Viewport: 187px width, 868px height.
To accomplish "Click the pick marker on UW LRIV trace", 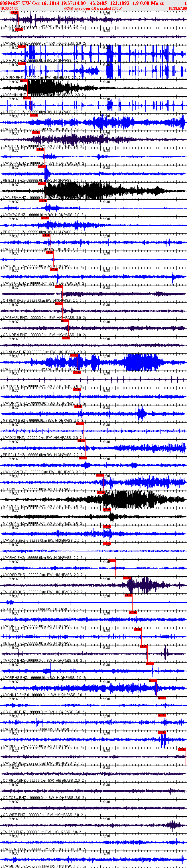I will [x=182, y=749].
